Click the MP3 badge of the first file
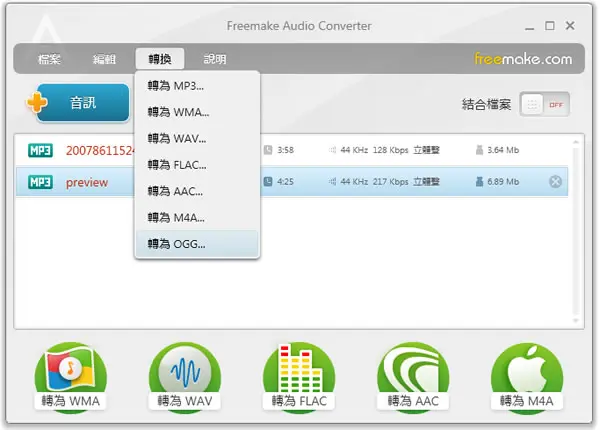The height and width of the screenshot is (430, 600). tap(40, 150)
